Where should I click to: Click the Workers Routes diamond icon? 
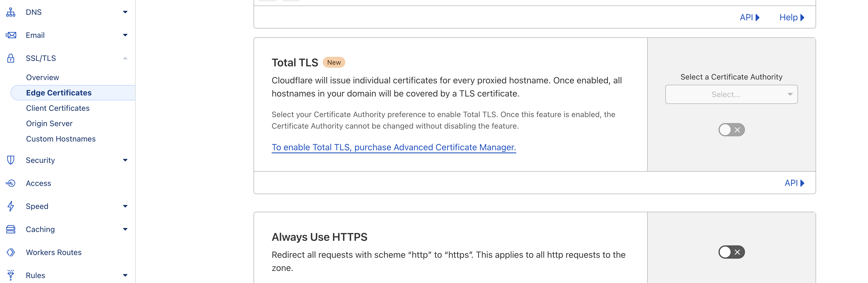11,252
